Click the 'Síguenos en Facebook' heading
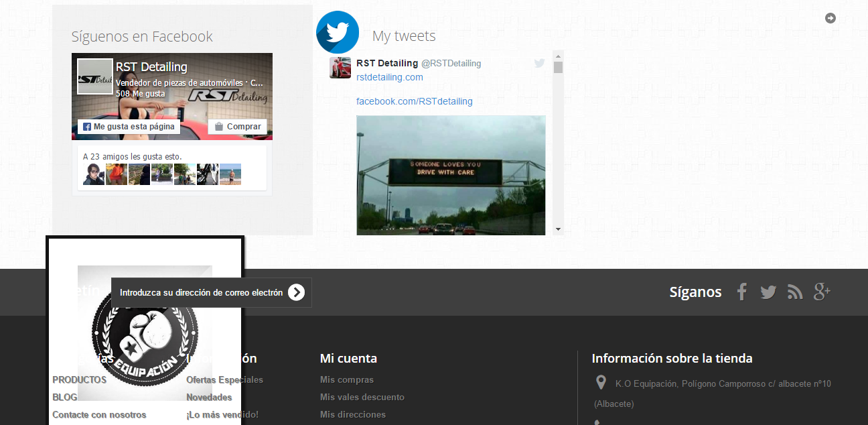Viewport: 868px width, 425px height. pos(142,36)
